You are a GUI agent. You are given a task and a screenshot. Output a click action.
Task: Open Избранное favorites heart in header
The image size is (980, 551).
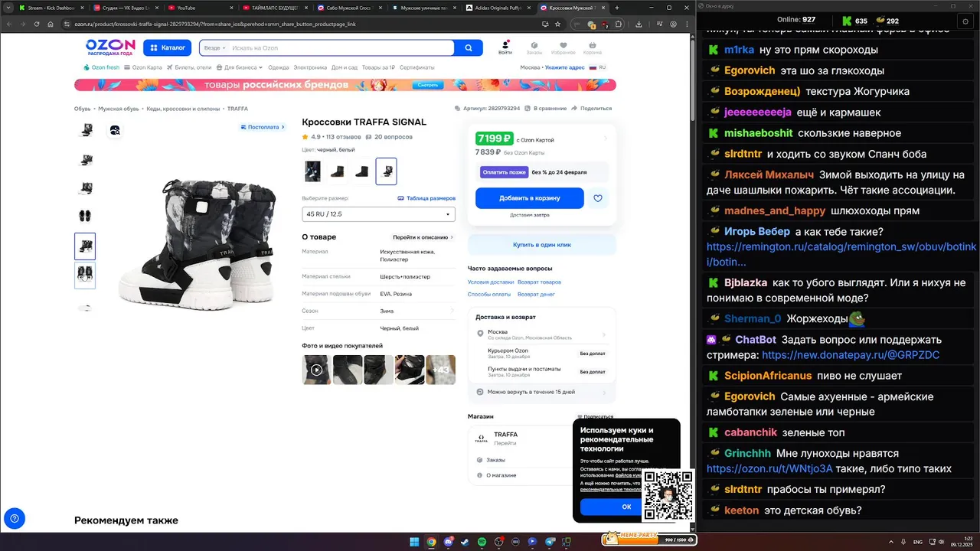[x=563, y=47]
